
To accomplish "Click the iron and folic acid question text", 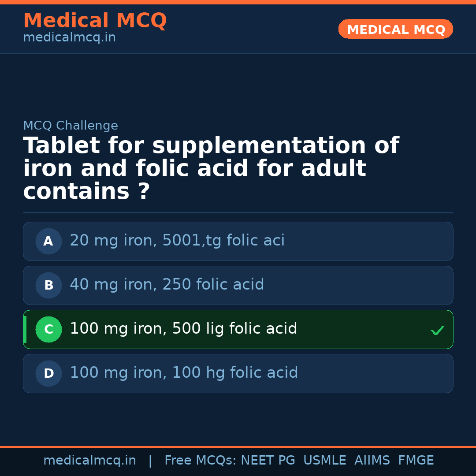I will (x=211, y=169).
